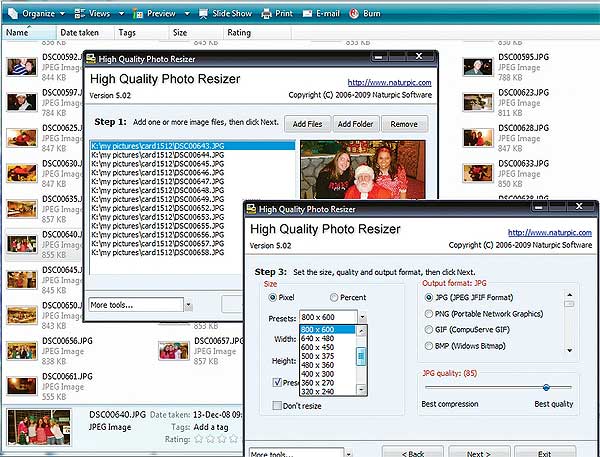Select the DSC00656.JPG file icon
Viewport: 600px width, 457px height.
tap(22, 352)
